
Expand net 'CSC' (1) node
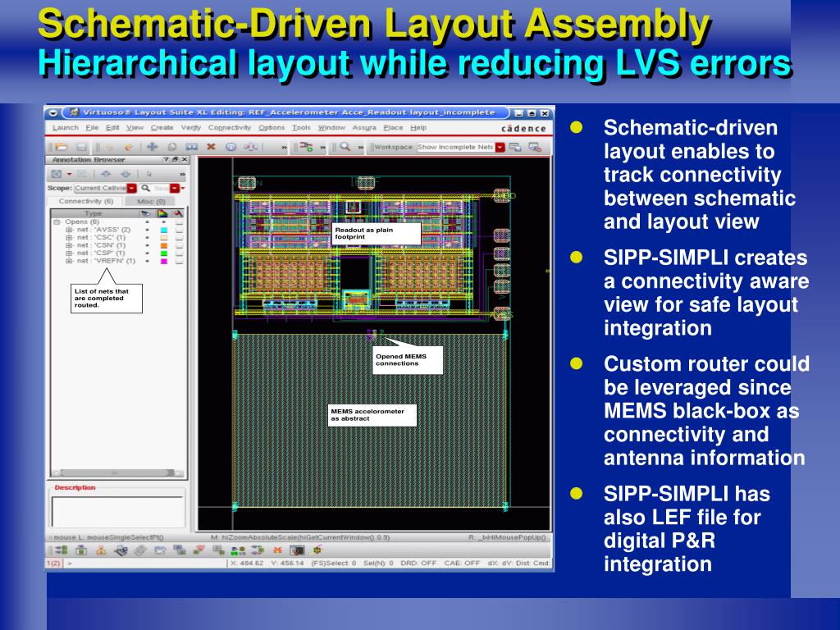pyautogui.click(x=69, y=237)
